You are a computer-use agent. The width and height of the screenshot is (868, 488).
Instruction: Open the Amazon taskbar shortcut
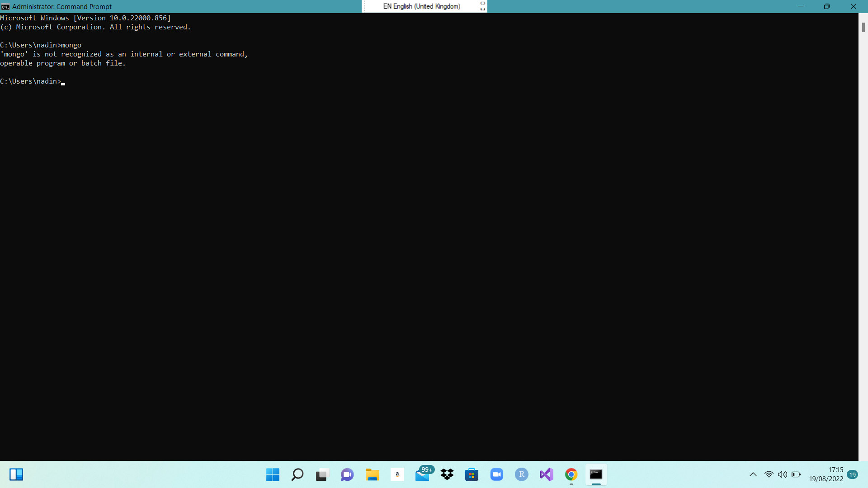(397, 474)
